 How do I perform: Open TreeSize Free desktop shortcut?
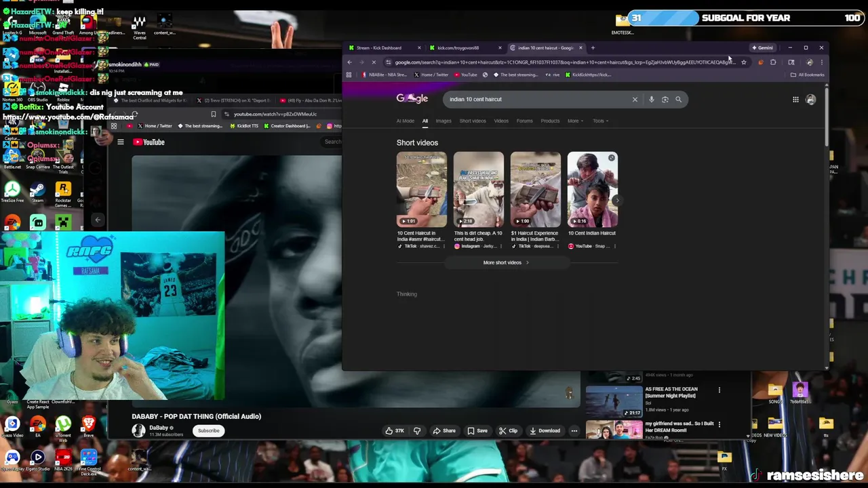12,192
